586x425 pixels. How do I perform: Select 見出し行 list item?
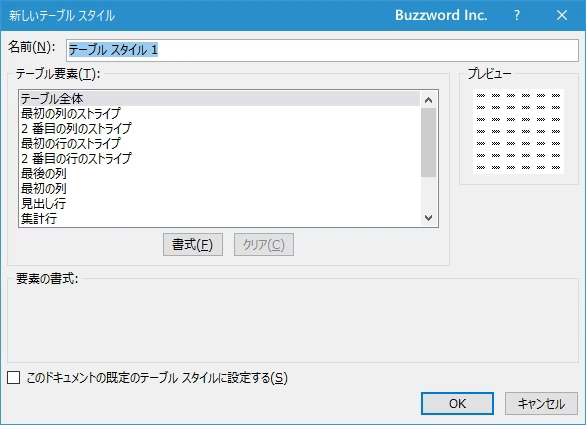tap(220, 203)
